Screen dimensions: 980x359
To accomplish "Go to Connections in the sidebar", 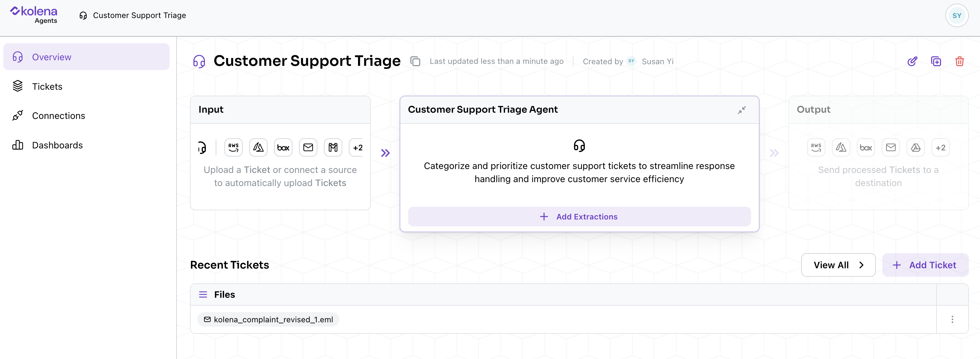I will tap(58, 116).
